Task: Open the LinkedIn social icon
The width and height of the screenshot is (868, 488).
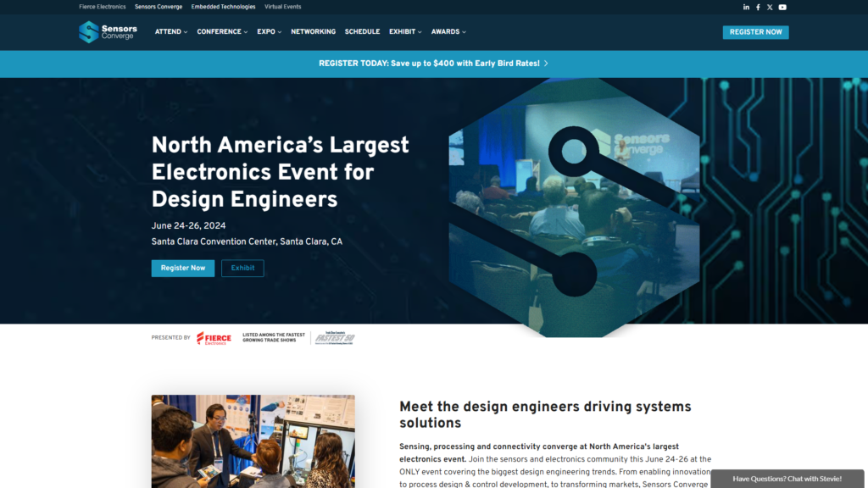Action: click(x=746, y=7)
